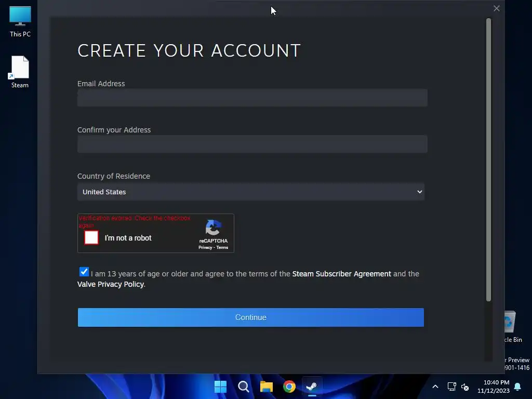Open Steam Subscriber Agreement link
This screenshot has width=532, height=399.
[342, 274]
